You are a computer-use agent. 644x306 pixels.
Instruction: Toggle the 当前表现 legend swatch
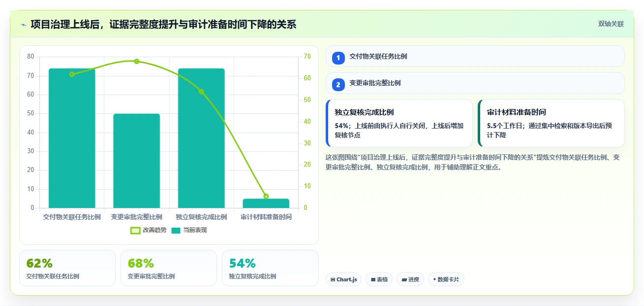(176, 230)
